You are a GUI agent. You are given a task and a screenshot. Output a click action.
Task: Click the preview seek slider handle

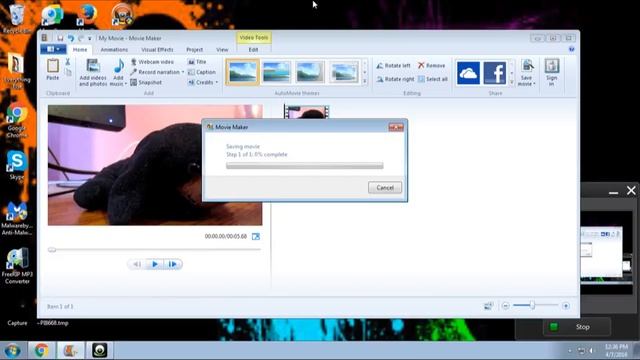(52, 250)
